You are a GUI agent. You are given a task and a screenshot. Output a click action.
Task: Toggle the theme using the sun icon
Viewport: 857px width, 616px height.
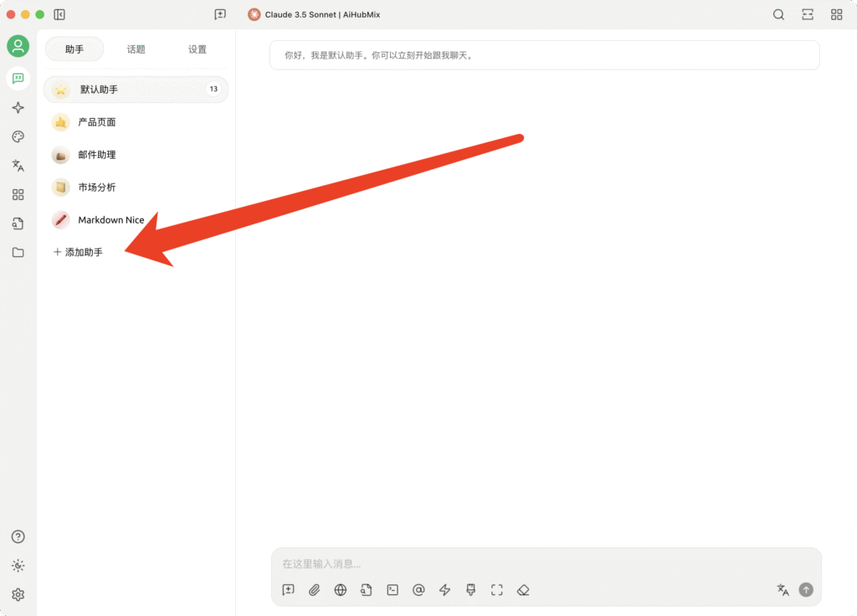18,566
